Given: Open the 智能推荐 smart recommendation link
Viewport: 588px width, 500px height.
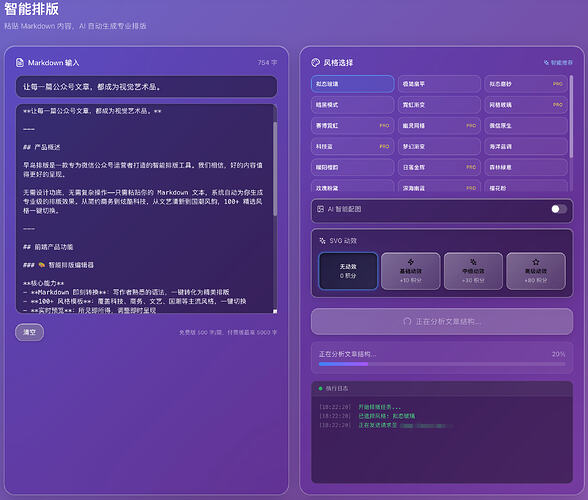Looking at the screenshot, I should click(558, 63).
